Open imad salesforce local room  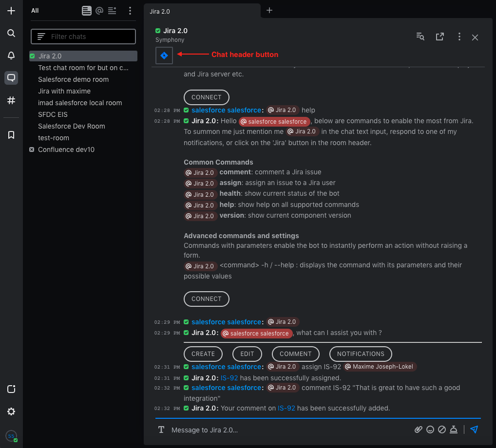pyautogui.click(x=83, y=103)
